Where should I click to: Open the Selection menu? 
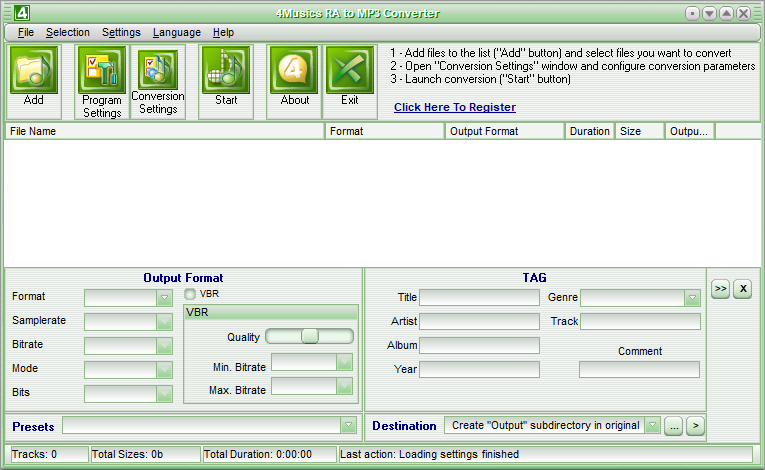68,32
